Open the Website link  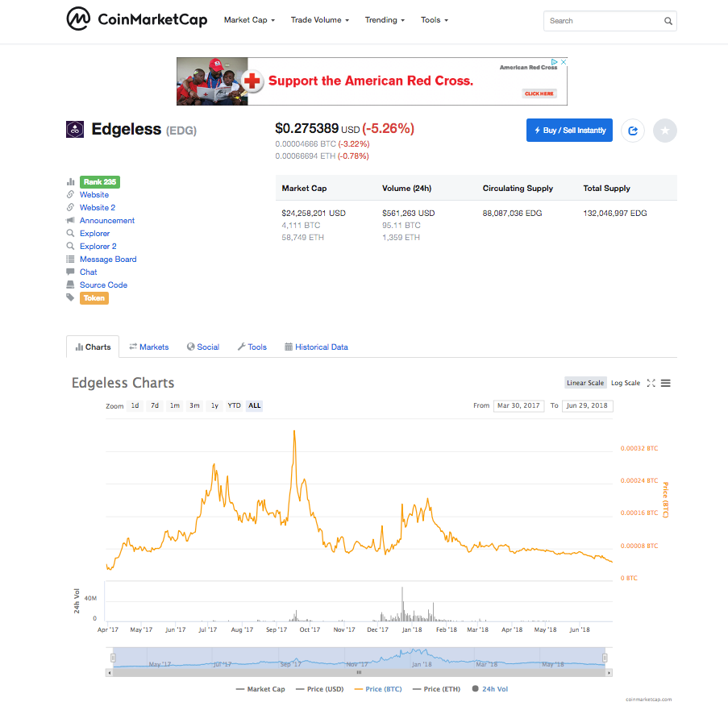click(x=94, y=194)
